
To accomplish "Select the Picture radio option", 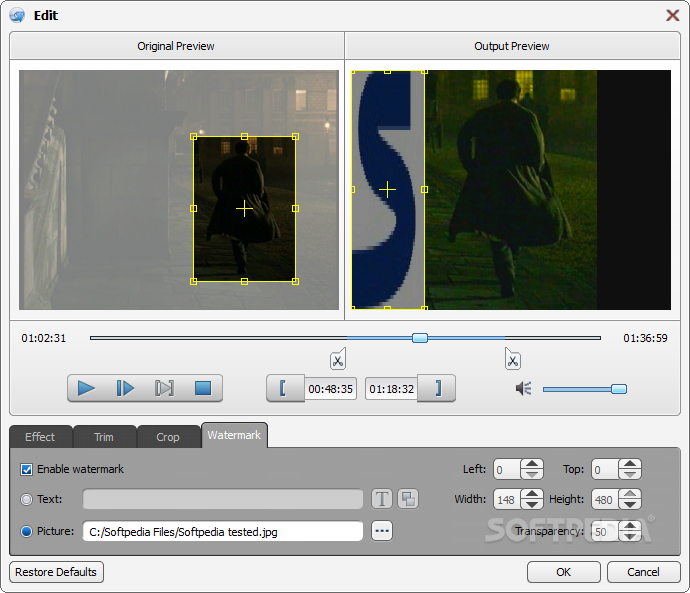I will click(x=26, y=531).
